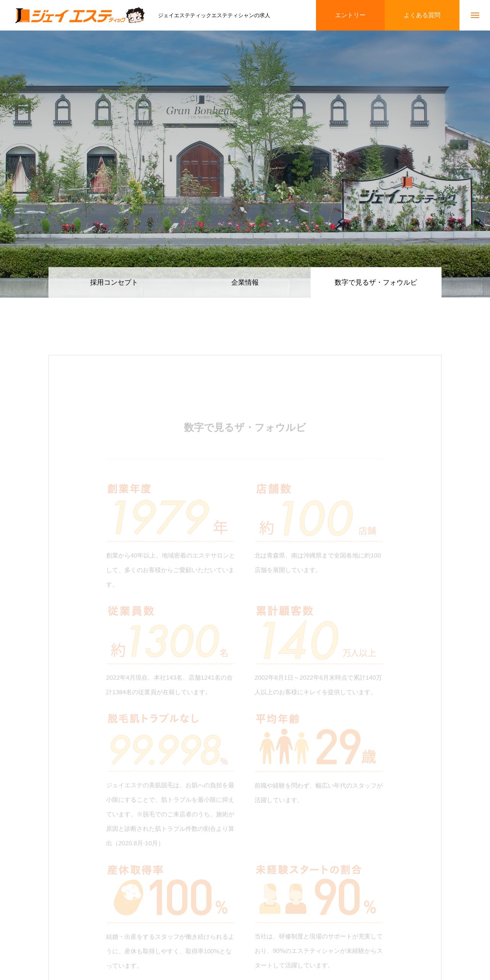
Task: Click the 平均年齢 label
Action: point(277,719)
